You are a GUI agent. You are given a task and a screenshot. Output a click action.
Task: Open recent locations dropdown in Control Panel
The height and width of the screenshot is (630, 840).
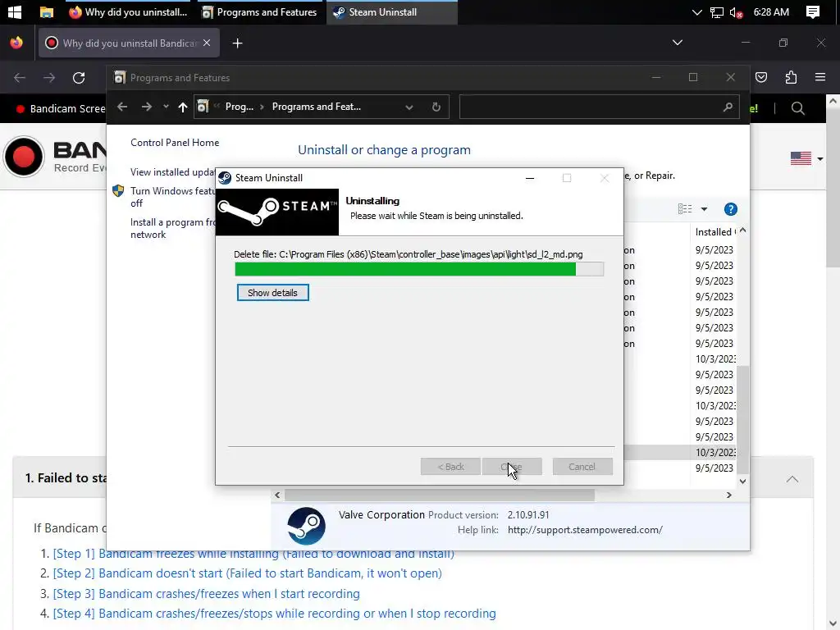(166, 107)
